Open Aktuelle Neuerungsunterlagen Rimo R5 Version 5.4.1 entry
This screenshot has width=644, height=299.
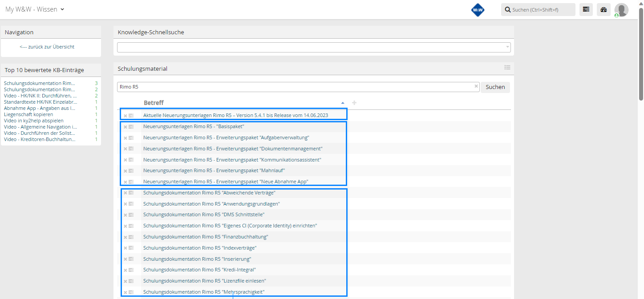point(235,115)
